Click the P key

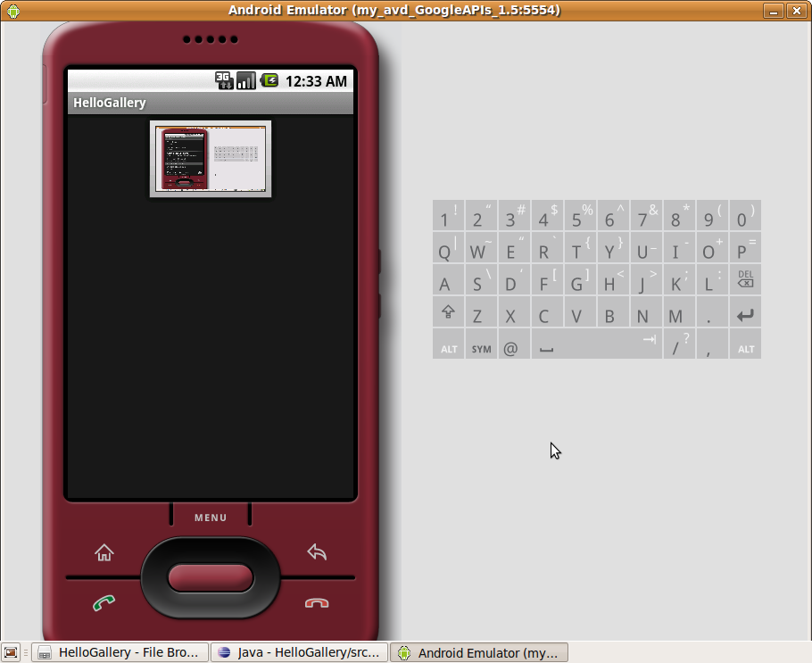coord(745,247)
